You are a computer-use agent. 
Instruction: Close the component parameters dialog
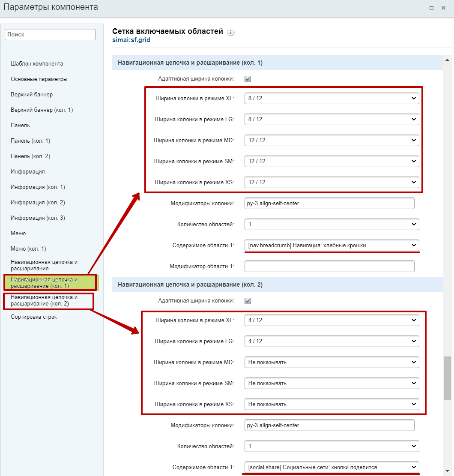[x=443, y=8]
